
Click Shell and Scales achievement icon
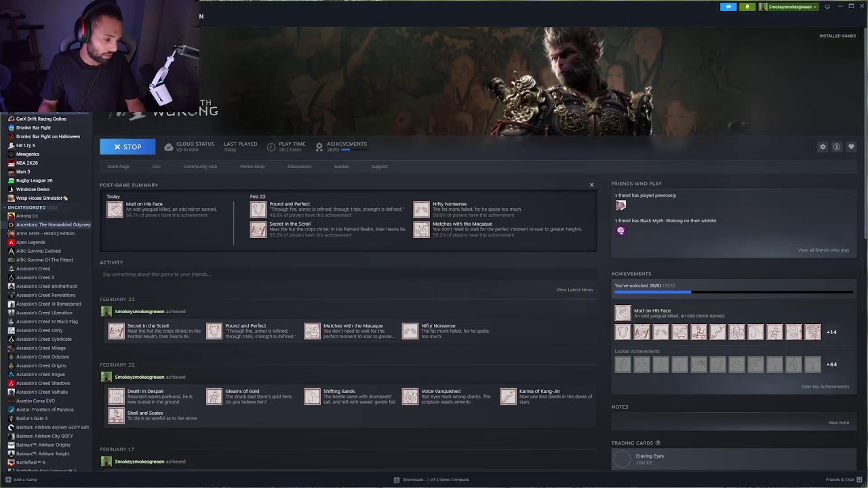point(116,415)
